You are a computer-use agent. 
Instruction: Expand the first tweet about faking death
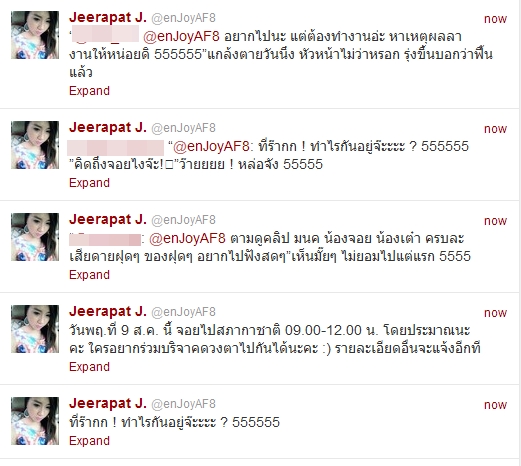(89, 91)
